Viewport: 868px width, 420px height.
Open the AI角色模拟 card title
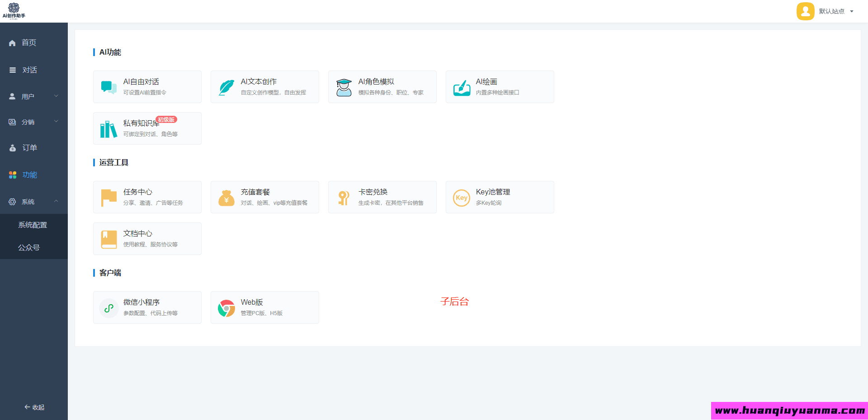pos(376,82)
